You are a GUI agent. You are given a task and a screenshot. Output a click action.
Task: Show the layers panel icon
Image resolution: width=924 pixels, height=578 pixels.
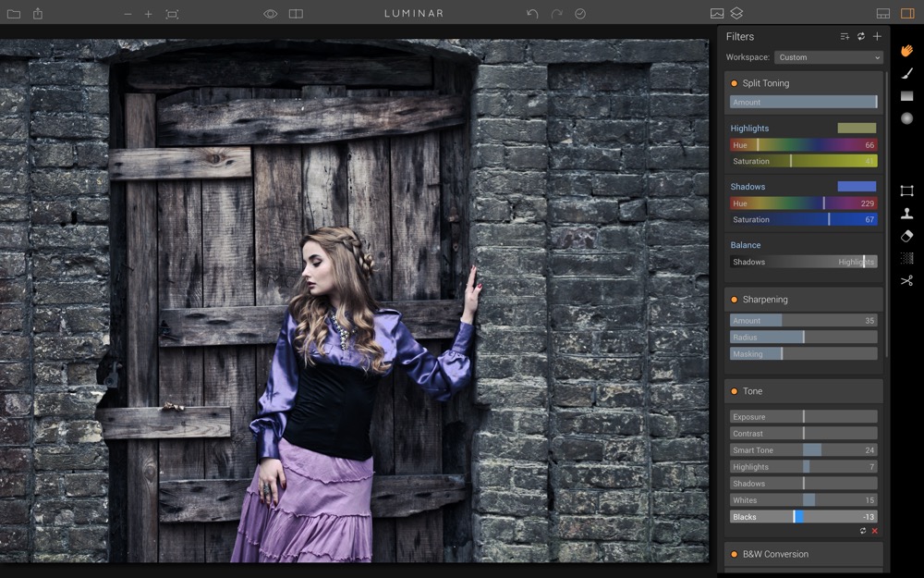tap(736, 13)
